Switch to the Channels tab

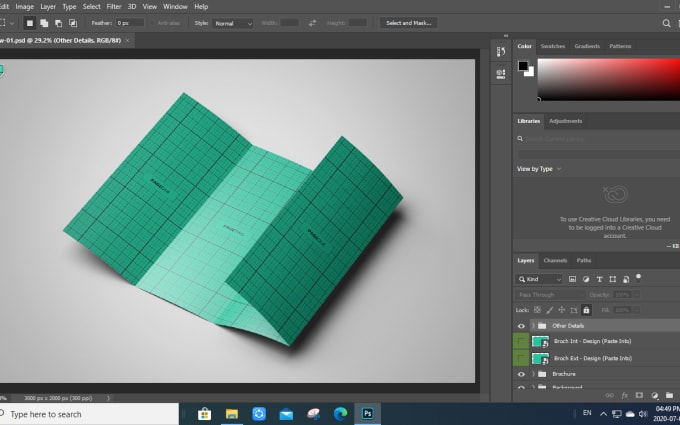coord(555,261)
